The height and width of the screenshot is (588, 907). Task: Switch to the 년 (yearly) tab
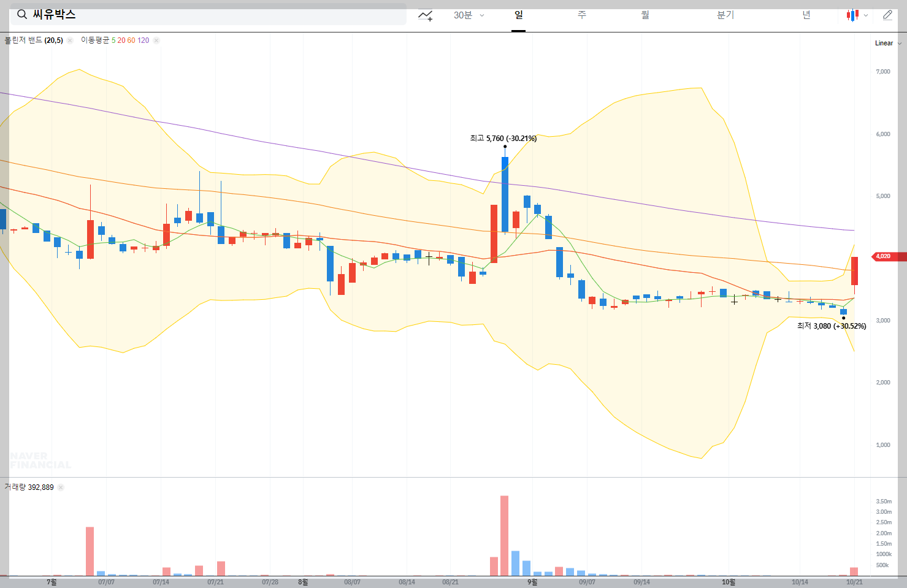click(x=806, y=15)
